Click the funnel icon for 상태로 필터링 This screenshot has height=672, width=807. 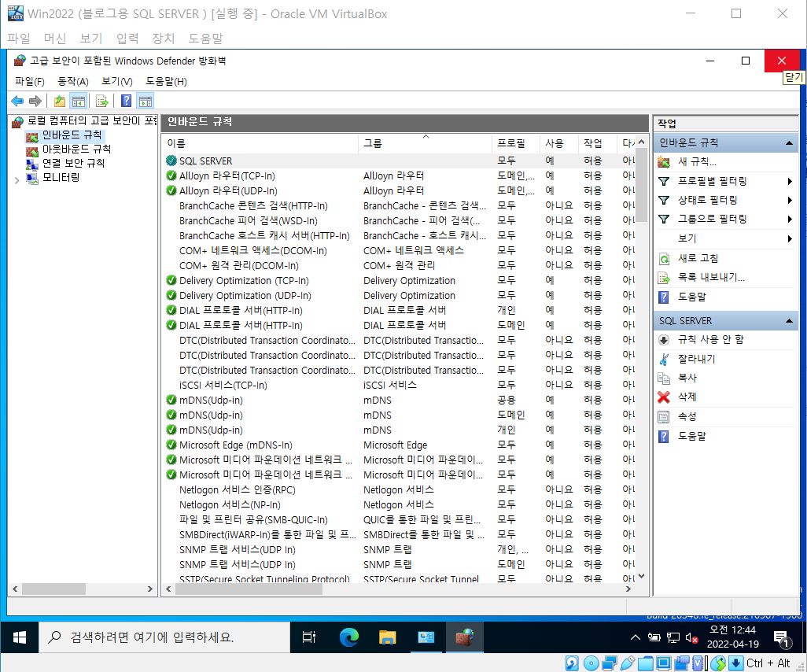pos(664,201)
